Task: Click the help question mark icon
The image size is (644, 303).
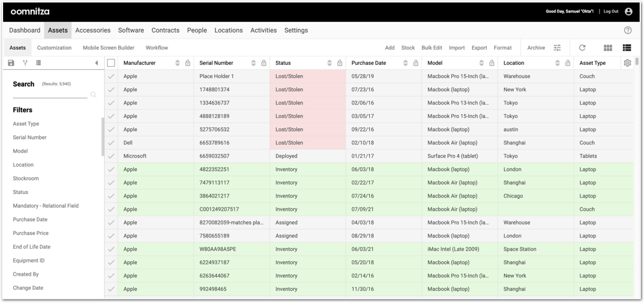Action: click(x=628, y=30)
